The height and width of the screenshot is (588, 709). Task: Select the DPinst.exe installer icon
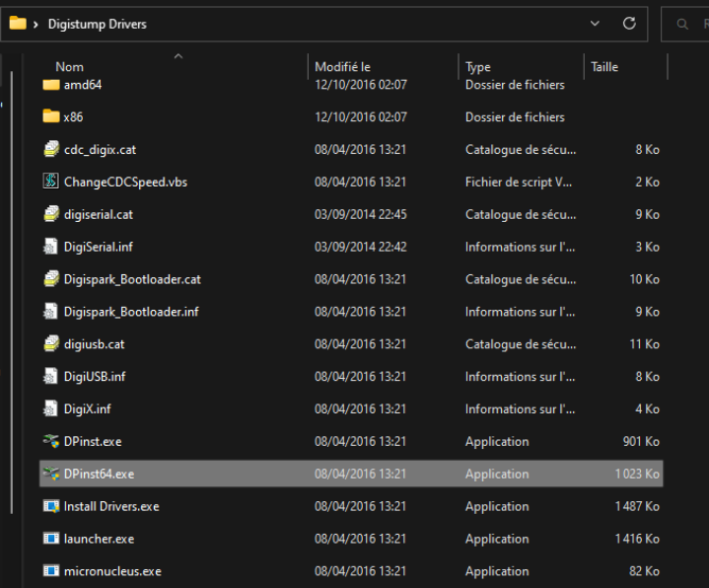click(x=51, y=442)
